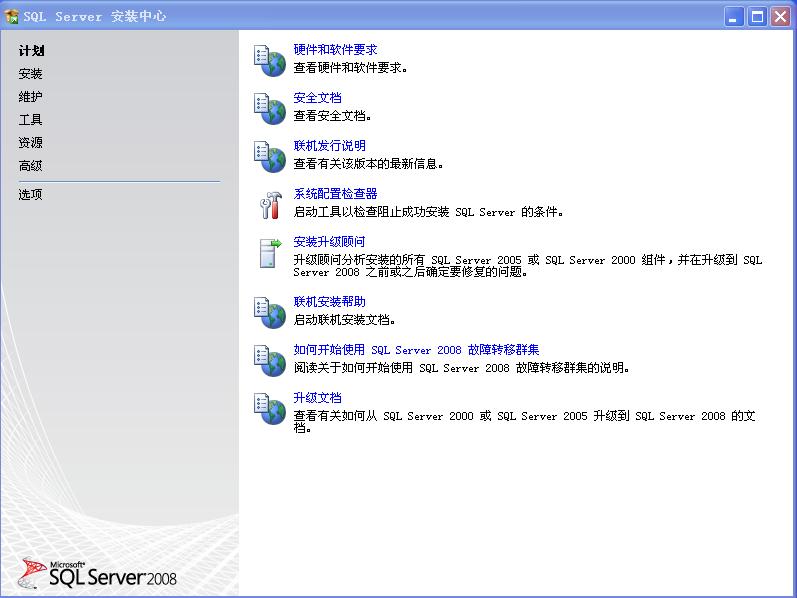
Task: Click the icon beside 联机安装帮助
Action: (270, 312)
